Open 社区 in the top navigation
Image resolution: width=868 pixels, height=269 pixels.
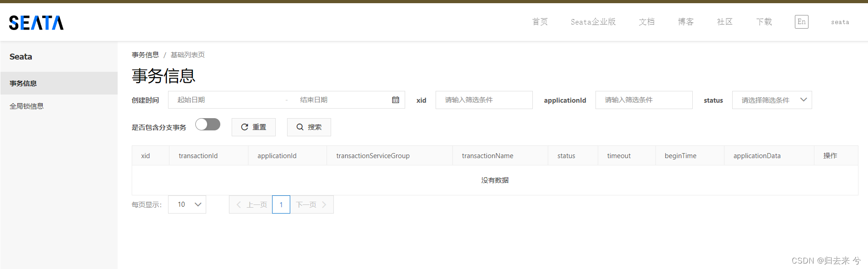(x=725, y=22)
